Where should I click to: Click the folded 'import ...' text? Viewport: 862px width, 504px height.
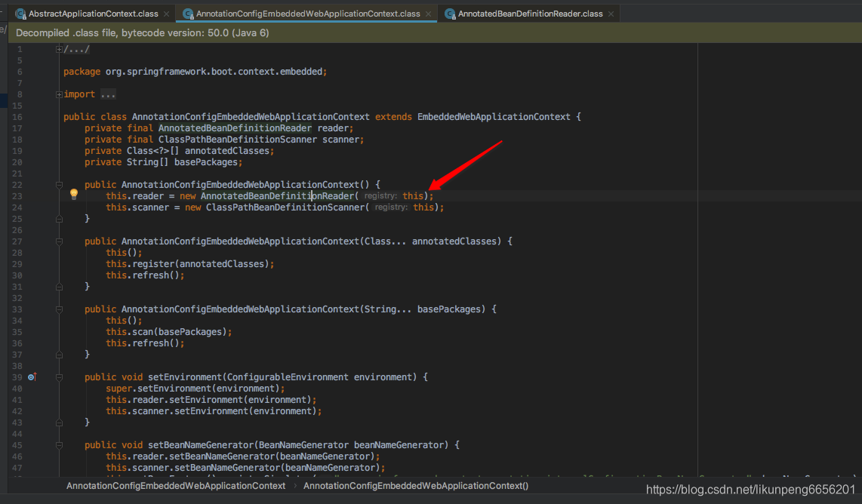tap(90, 94)
